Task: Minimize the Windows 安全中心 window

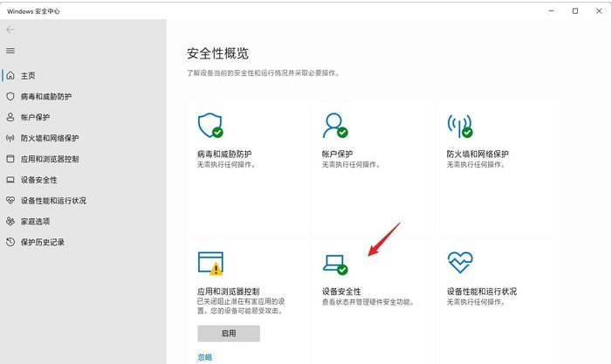Action: pyautogui.click(x=551, y=11)
